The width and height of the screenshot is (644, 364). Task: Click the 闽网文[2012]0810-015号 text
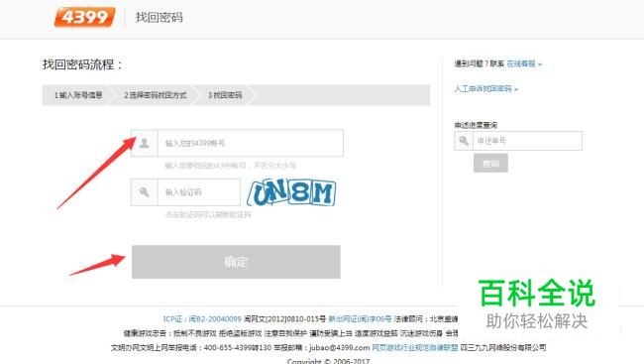pyautogui.click(x=284, y=318)
